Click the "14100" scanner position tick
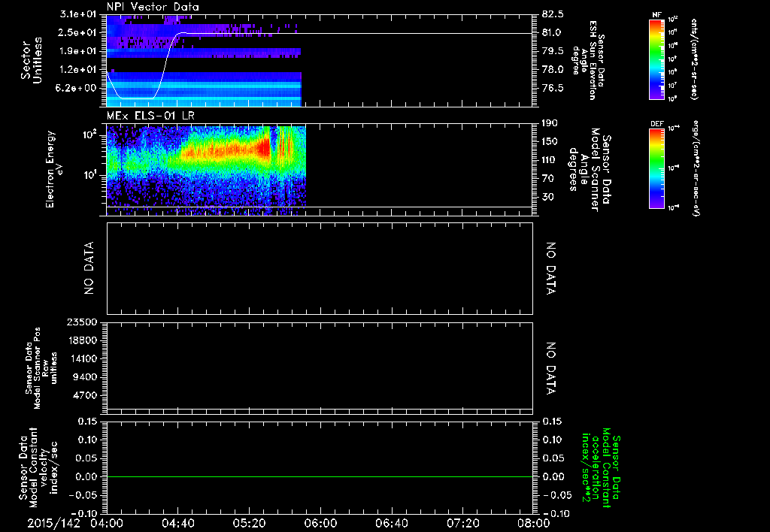This screenshot has width=770, height=532. [83, 358]
